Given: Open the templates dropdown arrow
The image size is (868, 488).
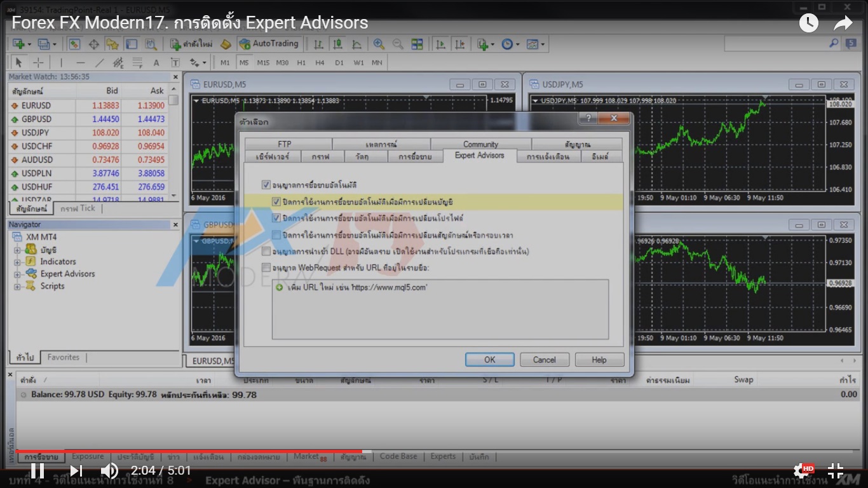Looking at the screenshot, I should click(543, 44).
